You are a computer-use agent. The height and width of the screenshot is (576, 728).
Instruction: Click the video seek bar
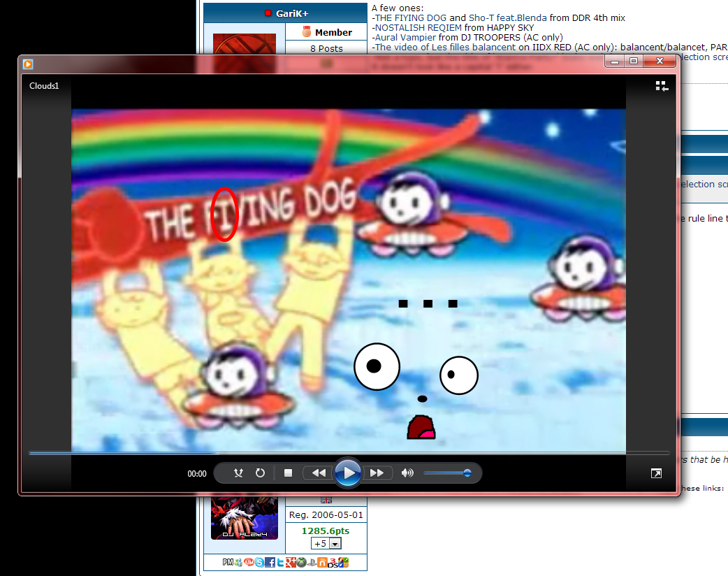[349, 452]
